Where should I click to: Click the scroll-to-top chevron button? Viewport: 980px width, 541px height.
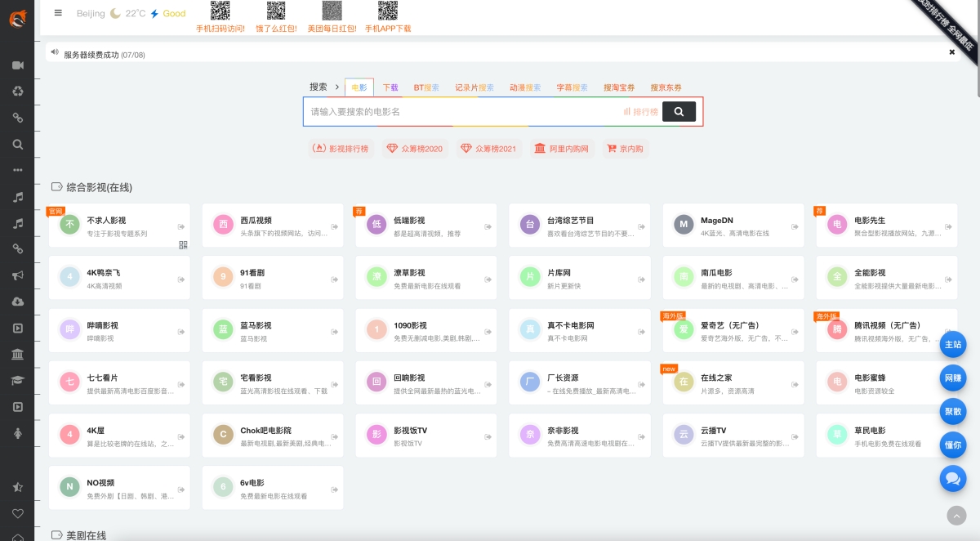[956, 516]
